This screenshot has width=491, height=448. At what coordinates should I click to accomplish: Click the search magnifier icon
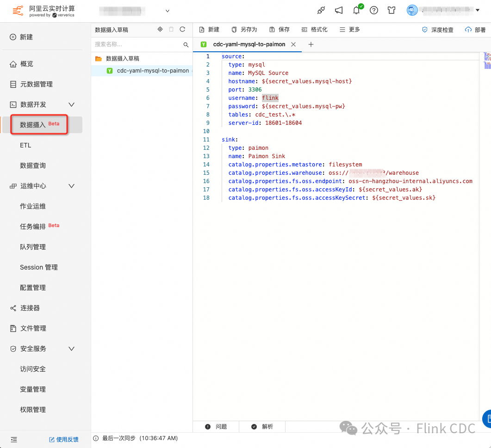click(186, 45)
